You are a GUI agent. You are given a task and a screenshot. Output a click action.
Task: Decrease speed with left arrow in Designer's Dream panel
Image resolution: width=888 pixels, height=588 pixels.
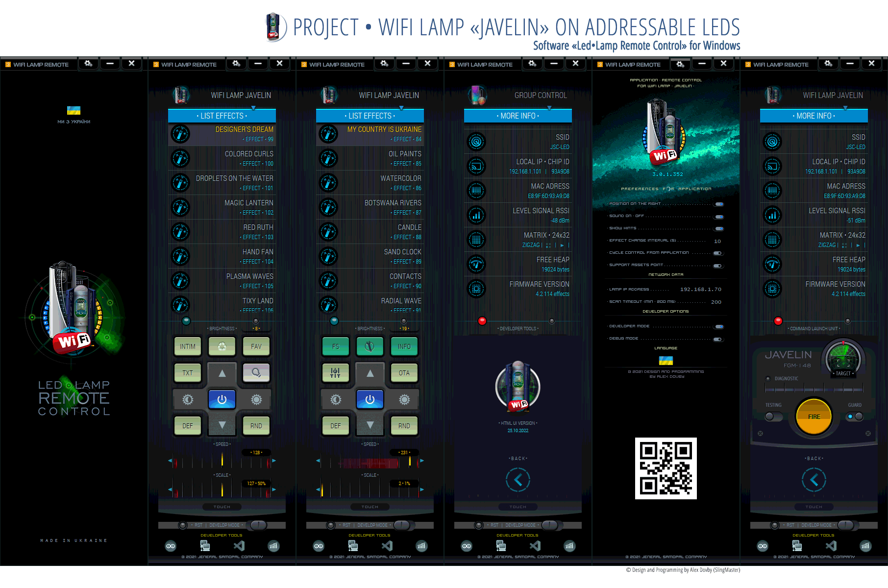pyautogui.click(x=170, y=461)
